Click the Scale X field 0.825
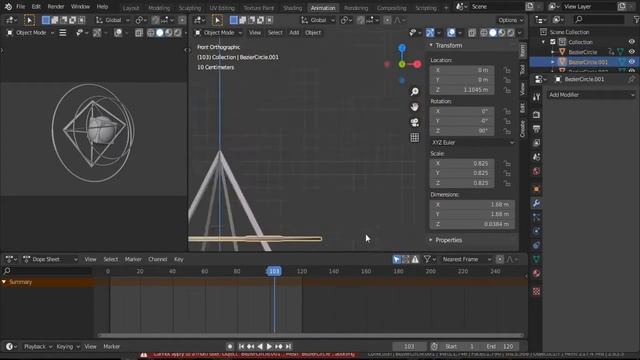Viewport: 640px width, 360px height. click(x=462, y=163)
